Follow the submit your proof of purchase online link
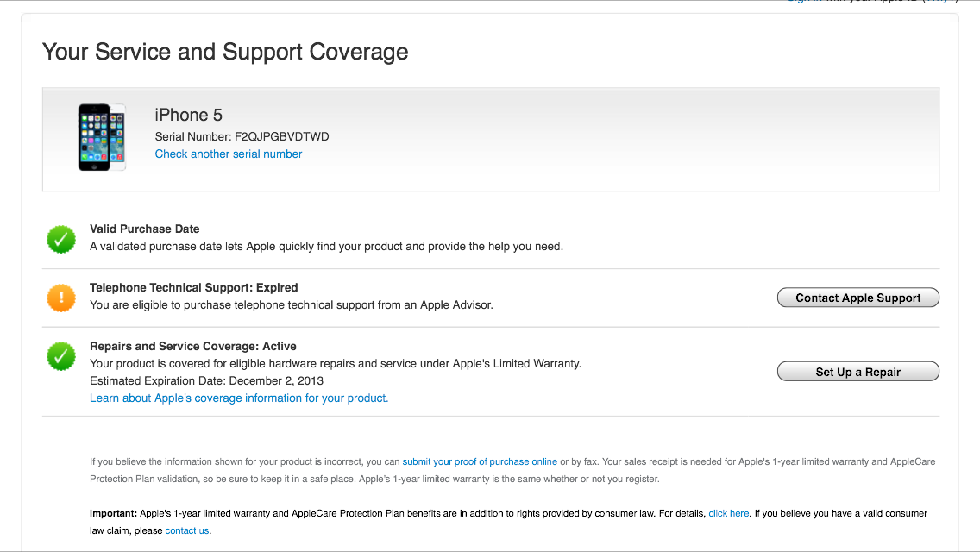Image resolution: width=980 pixels, height=552 pixels. click(x=480, y=462)
